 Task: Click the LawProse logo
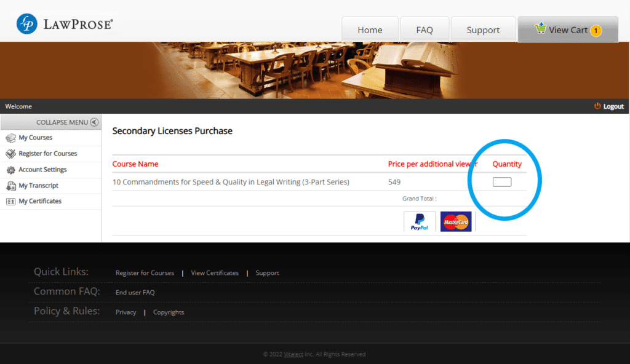pyautogui.click(x=65, y=24)
